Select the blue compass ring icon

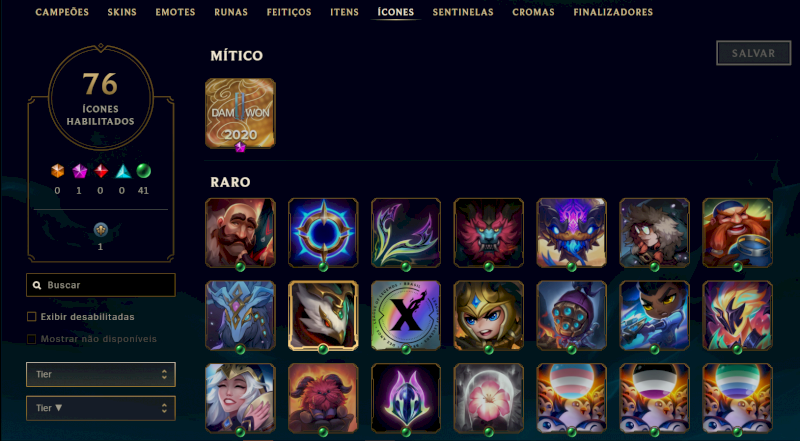click(323, 233)
